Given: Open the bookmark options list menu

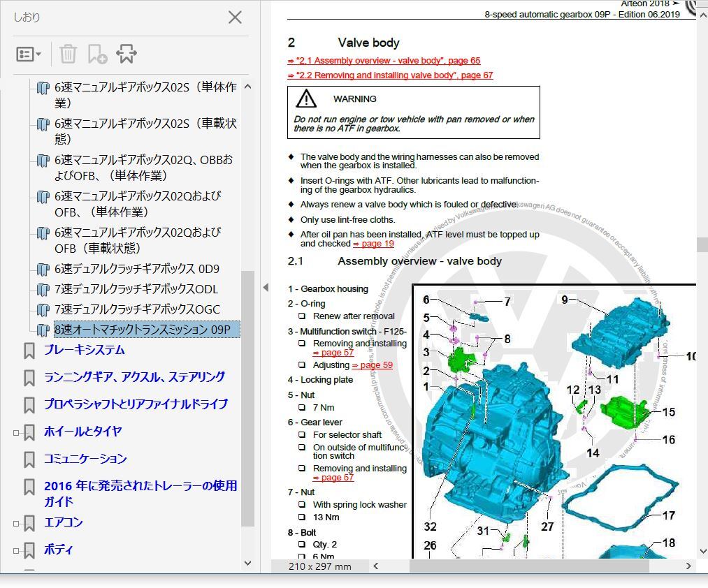Looking at the screenshot, I should pos(29,54).
